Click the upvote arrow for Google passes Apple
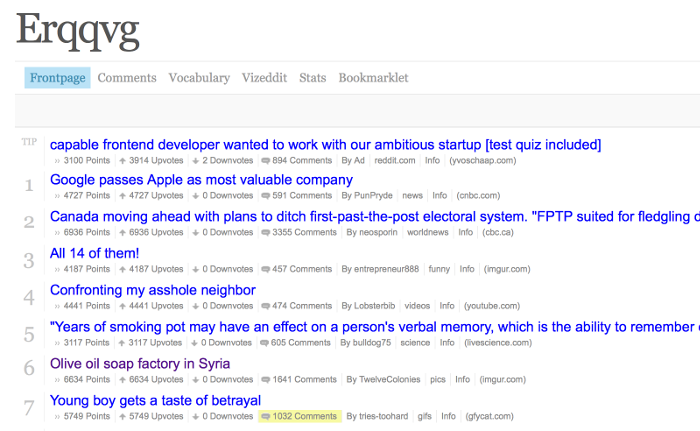 pyautogui.click(x=122, y=196)
